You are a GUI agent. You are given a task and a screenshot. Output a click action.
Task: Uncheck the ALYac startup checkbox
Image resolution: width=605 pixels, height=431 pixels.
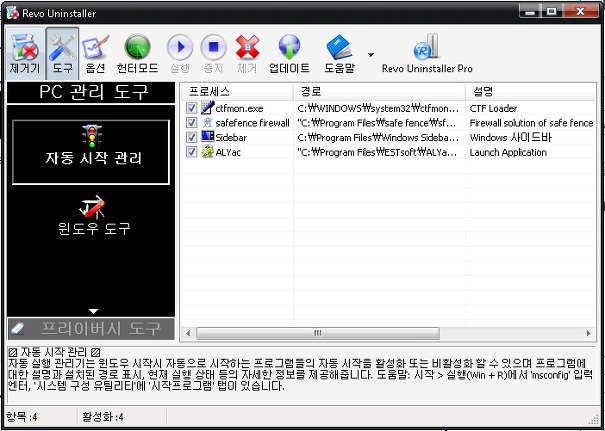191,152
